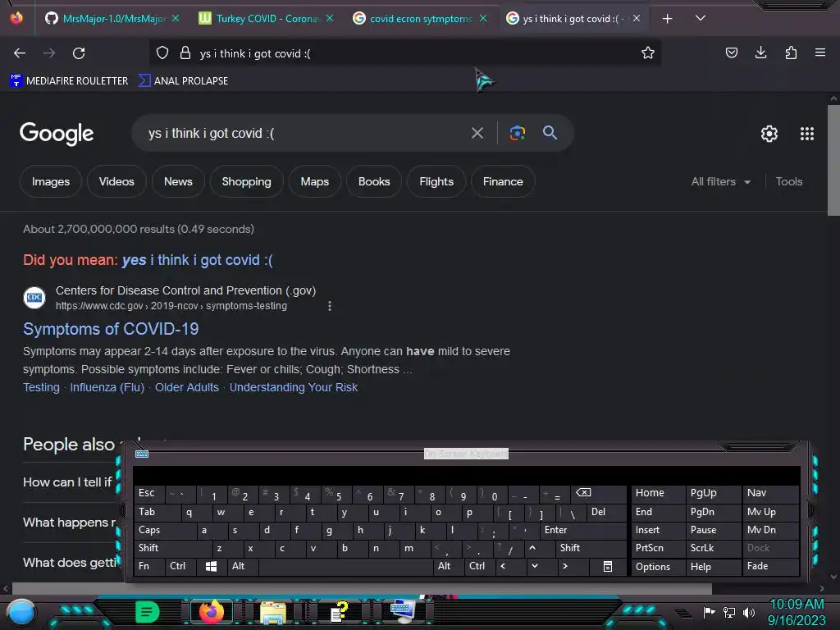Open the Start orb button

[x=21, y=612]
